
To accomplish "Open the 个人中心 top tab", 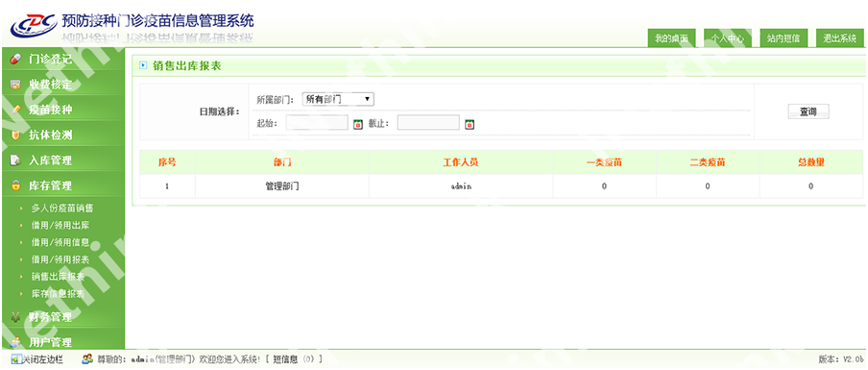I will pos(728,38).
